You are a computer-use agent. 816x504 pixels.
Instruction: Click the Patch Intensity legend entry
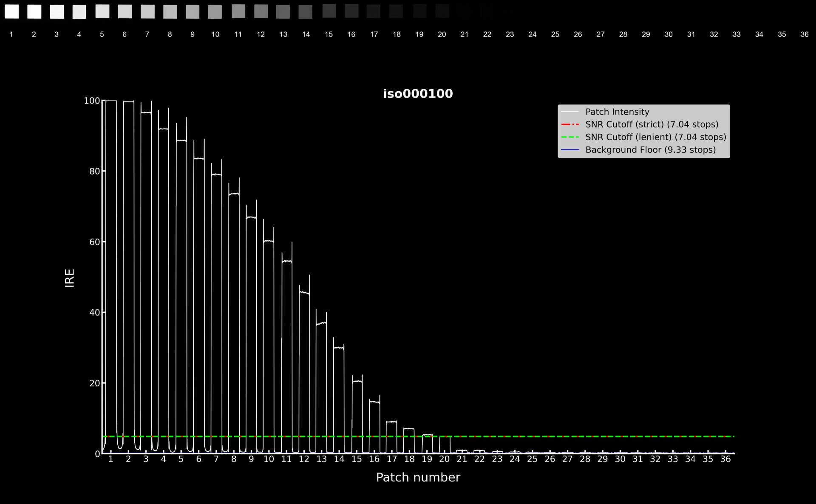pyautogui.click(x=617, y=112)
